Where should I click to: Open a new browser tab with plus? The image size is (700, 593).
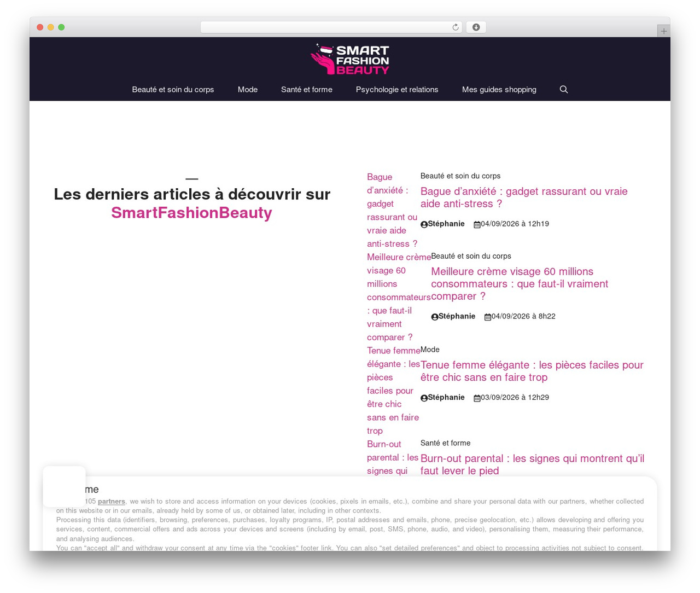(x=663, y=31)
